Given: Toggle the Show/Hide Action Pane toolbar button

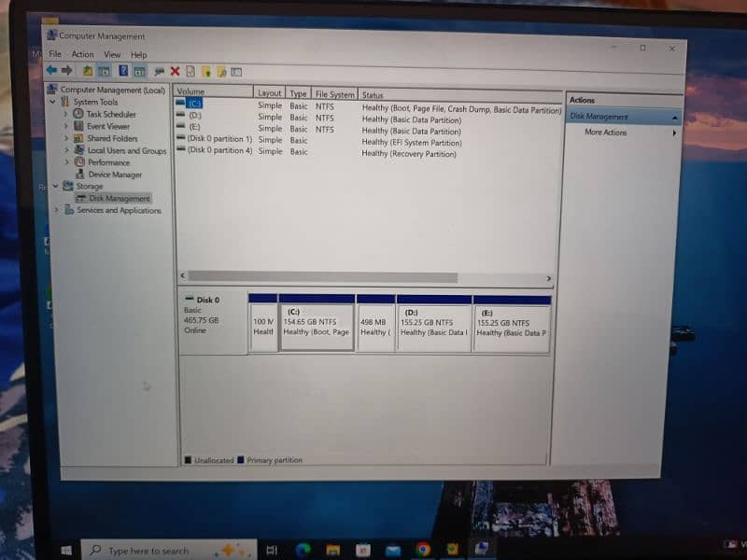Looking at the screenshot, I should [139, 71].
